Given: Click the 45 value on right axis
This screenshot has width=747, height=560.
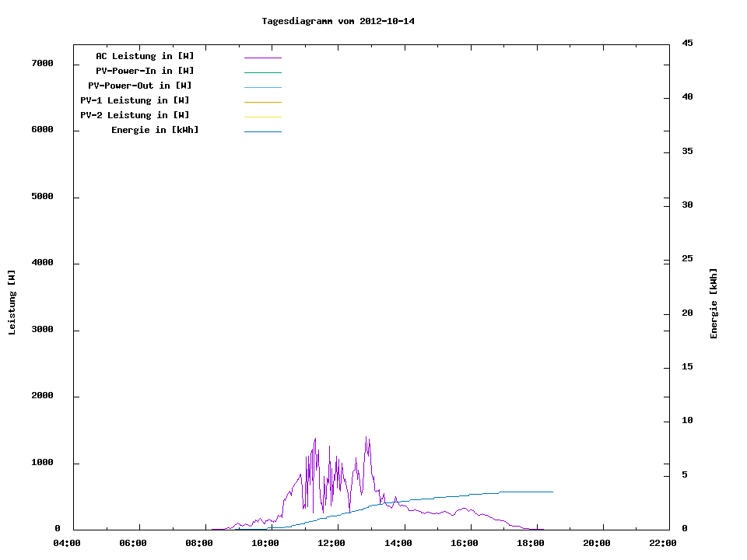Looking at the screenshot, I should pyautogui.click(x=688, y=43).
